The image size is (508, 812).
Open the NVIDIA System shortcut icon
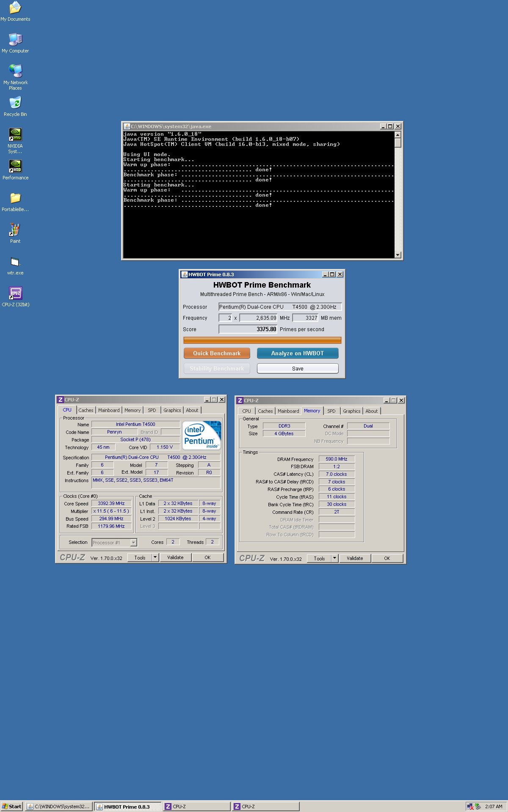tap(15, 141)
